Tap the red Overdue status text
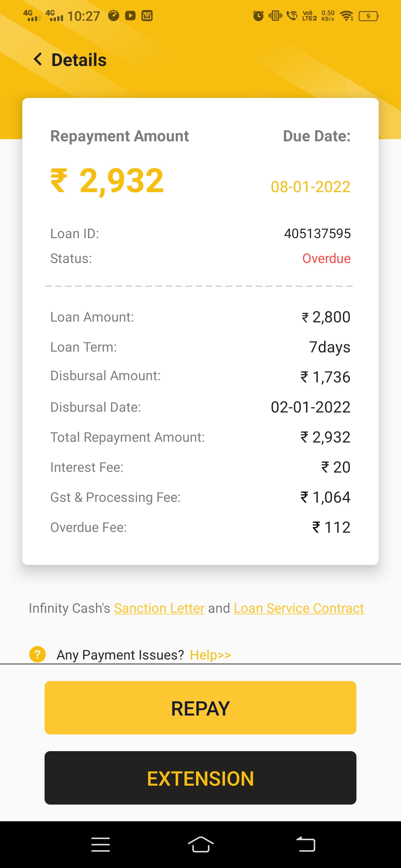The image size is (401, 868). click(x=326, y=259)
